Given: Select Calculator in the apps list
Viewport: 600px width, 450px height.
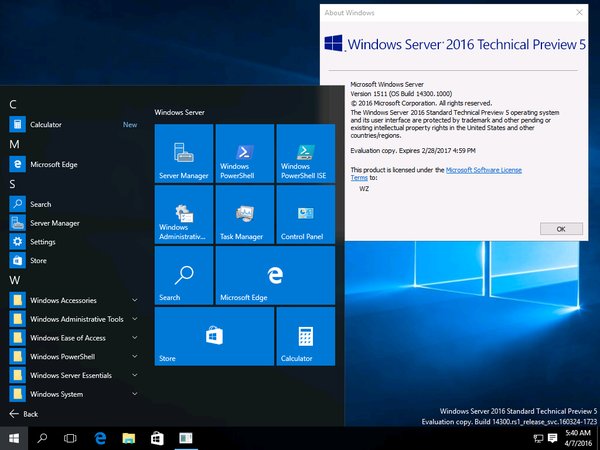Looking at the screenshot, I should [x=46, y=125].
